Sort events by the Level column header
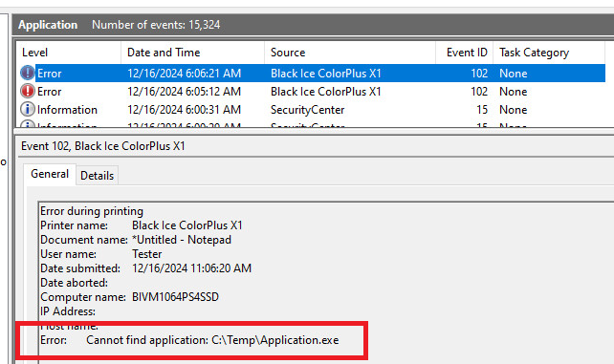 [x=69, y=53]
